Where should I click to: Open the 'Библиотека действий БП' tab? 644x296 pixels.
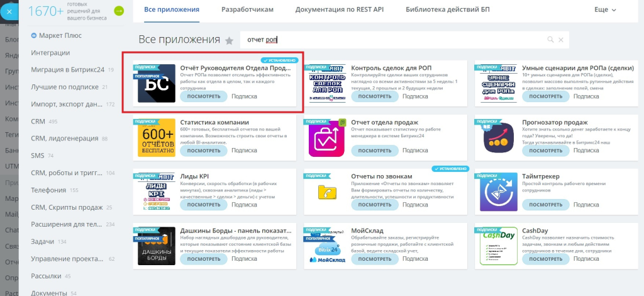coord(447,9)
